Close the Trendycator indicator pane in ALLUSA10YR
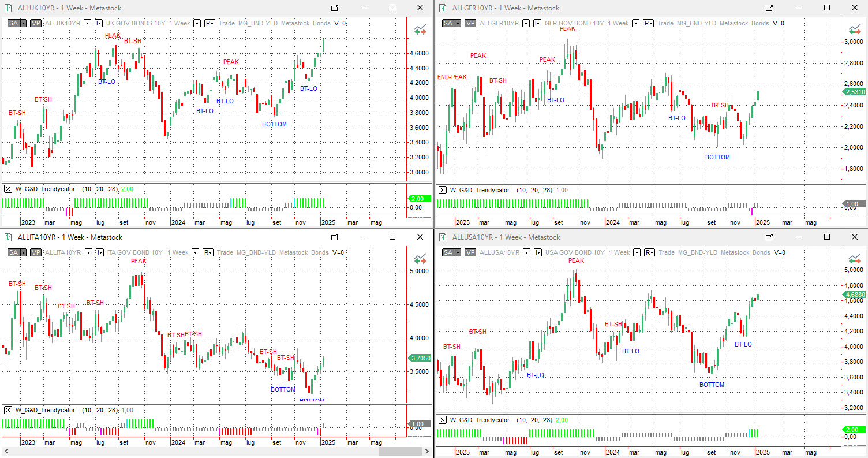The image size is (868, 458). (x=443, y=420)
